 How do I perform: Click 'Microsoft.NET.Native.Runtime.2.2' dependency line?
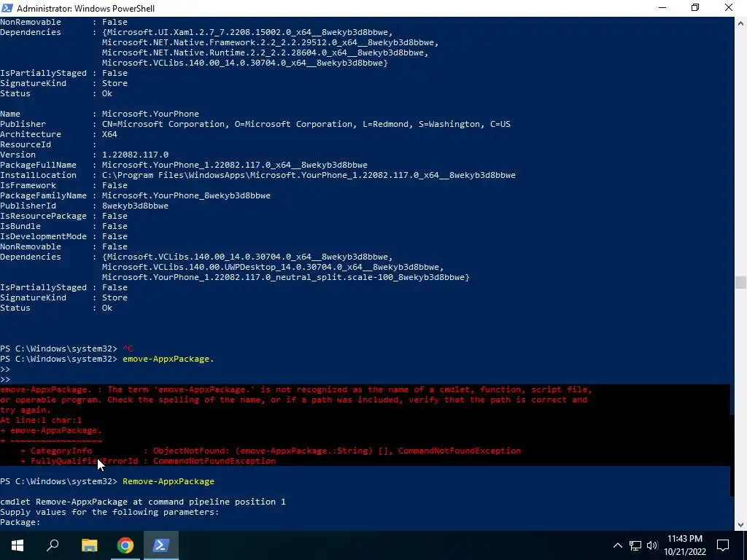click(x=265, y=52)
